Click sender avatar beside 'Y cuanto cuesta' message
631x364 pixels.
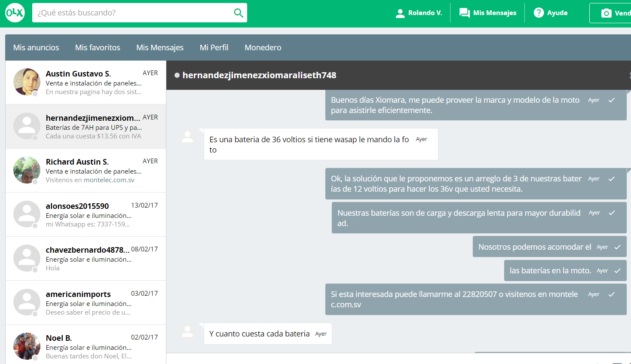pos(187,331)
